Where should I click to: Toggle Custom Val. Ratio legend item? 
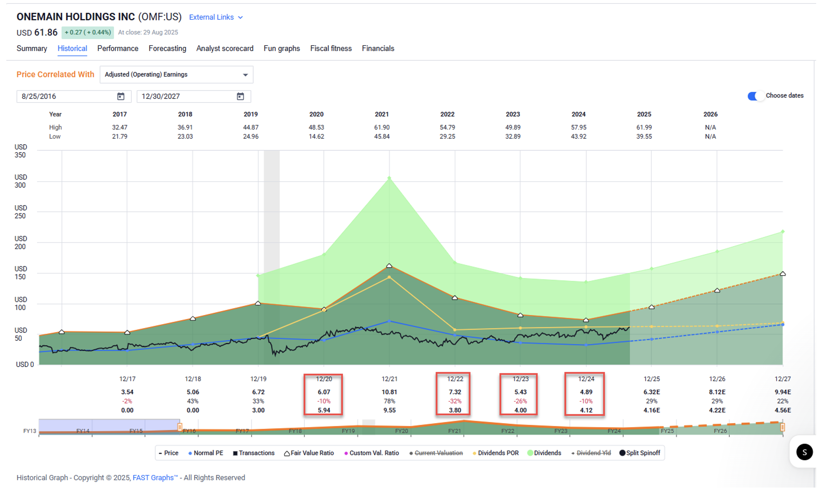point(372,453)
